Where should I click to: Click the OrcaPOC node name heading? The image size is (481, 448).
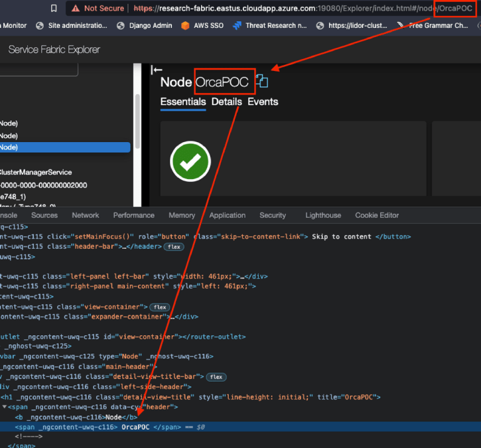pos(222,82)
